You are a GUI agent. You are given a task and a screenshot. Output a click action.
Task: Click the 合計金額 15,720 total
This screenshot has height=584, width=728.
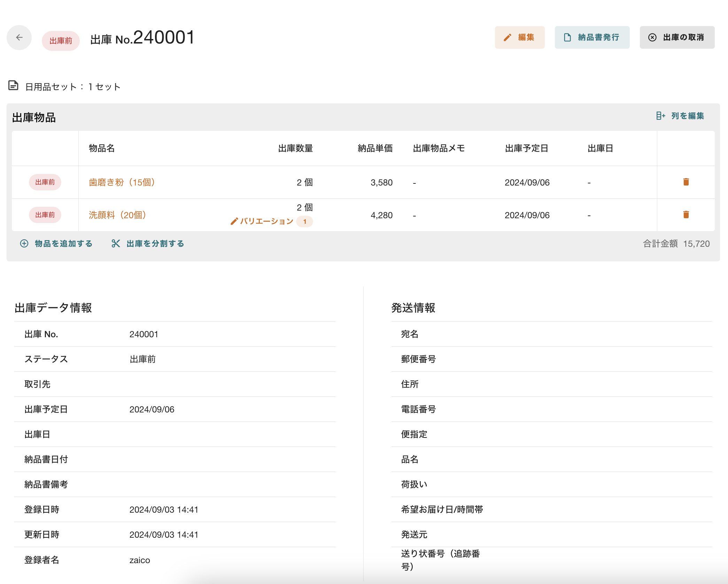(676, 244)
